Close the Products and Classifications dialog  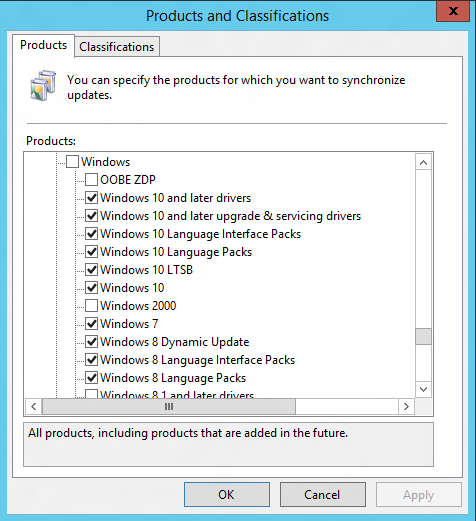coord(453,11)
